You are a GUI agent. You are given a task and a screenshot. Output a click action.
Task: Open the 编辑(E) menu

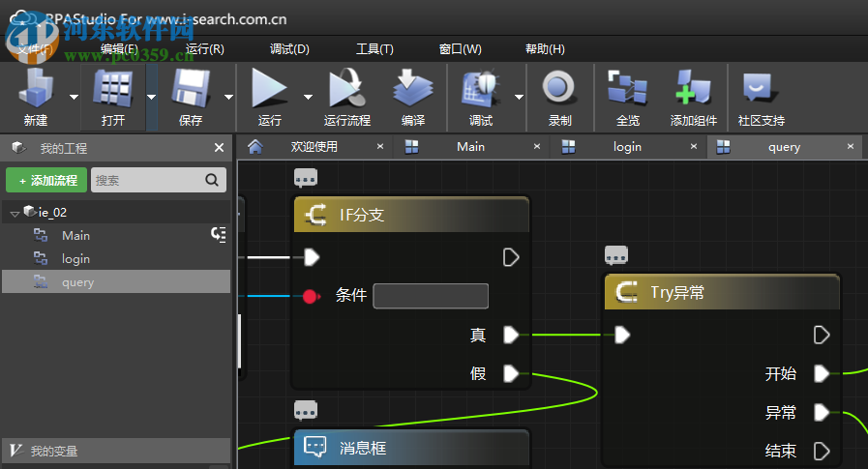(x=119, y=49)
